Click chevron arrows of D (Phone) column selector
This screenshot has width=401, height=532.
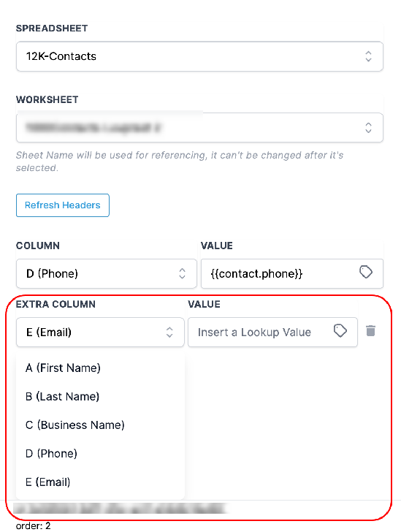pyautogui.click(x=182, y=273)
